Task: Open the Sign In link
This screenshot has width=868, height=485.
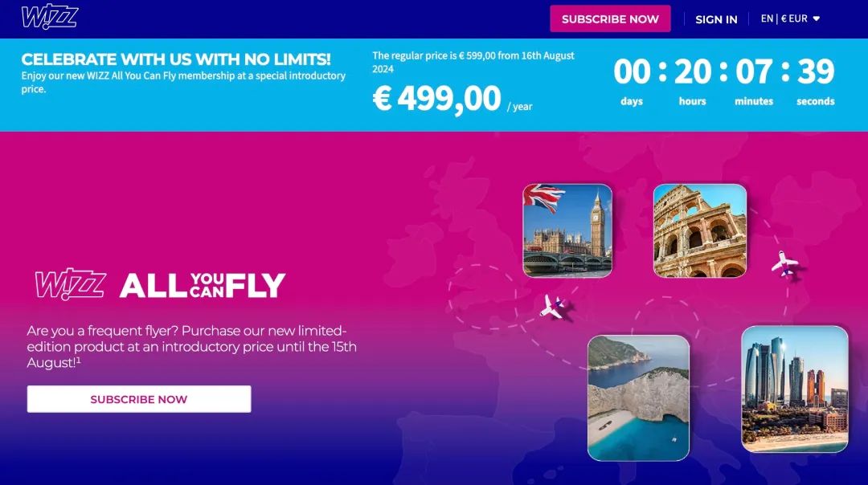Action: coord(716,19)
